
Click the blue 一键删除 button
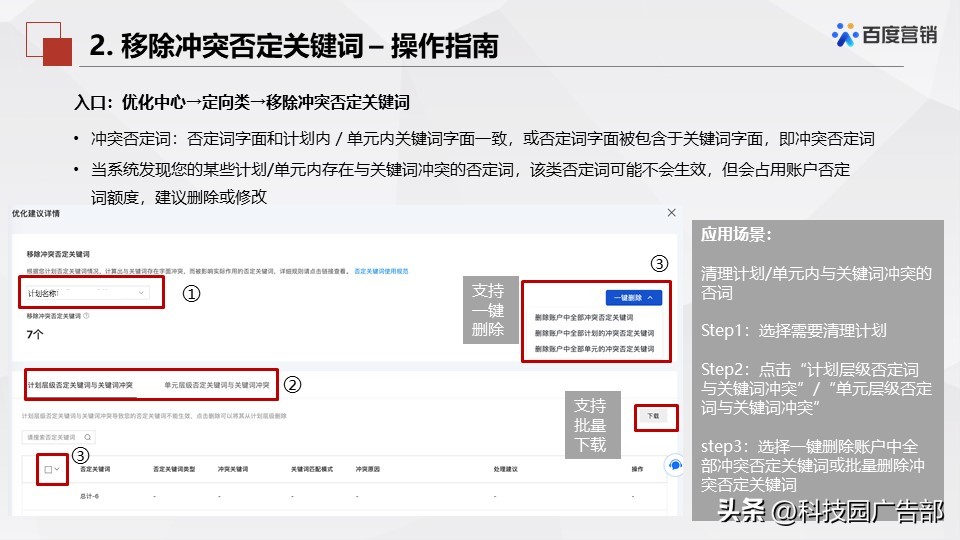click(x=634, y=298)
